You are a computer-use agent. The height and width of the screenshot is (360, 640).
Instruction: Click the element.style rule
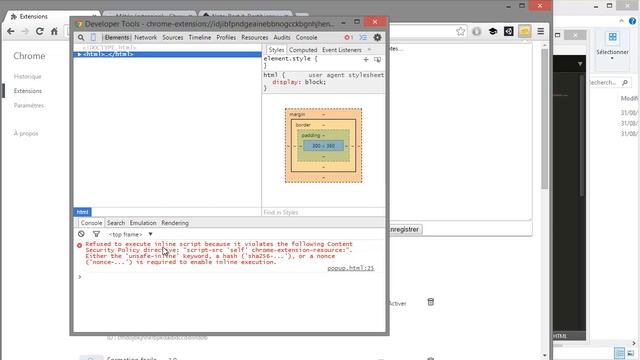click(x=291, y=59)
